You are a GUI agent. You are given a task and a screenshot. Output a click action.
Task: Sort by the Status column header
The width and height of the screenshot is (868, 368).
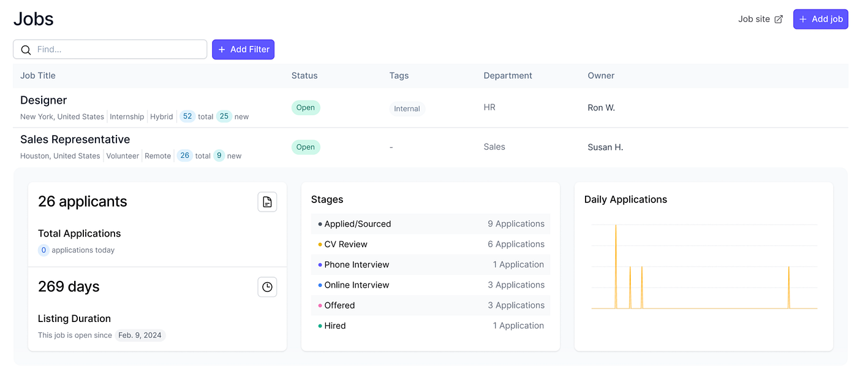[x=304, y=76]
